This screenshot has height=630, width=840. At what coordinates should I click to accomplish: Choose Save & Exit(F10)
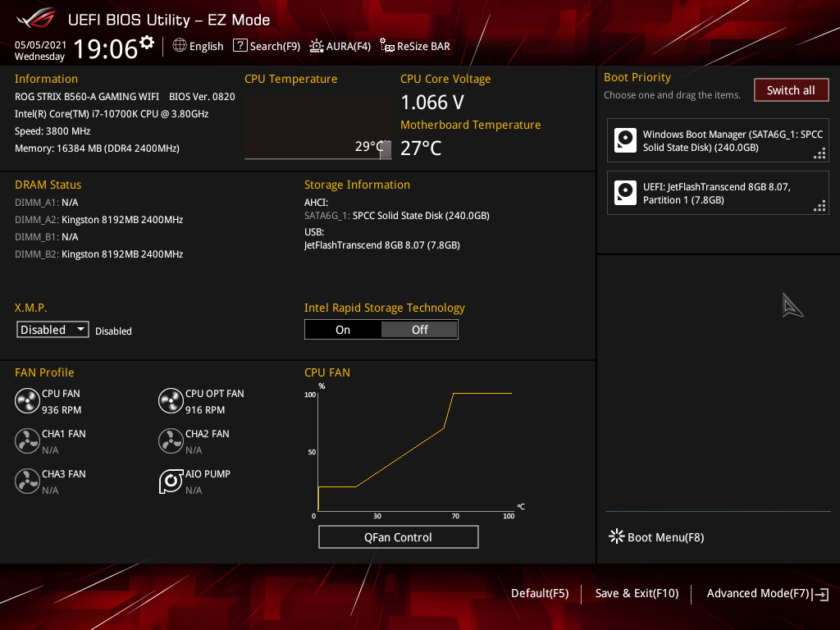[x=637, y=593]
